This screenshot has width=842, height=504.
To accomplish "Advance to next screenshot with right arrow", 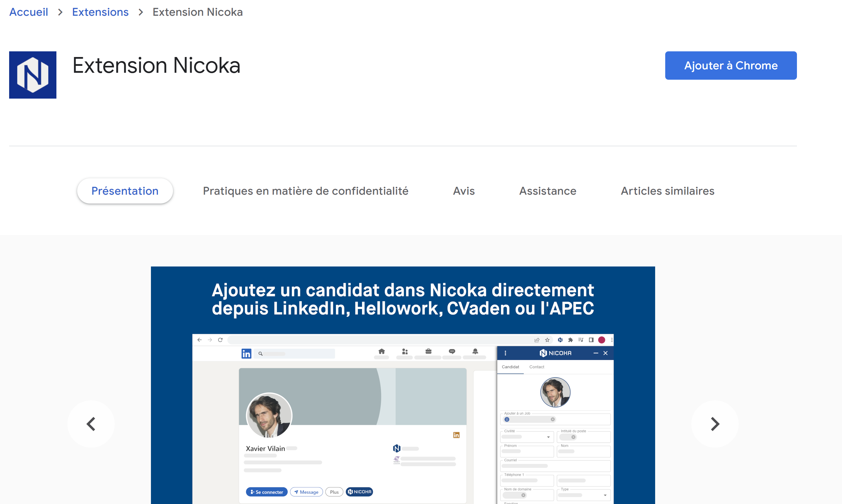I will pyautogui.click(x=715, y=424).
